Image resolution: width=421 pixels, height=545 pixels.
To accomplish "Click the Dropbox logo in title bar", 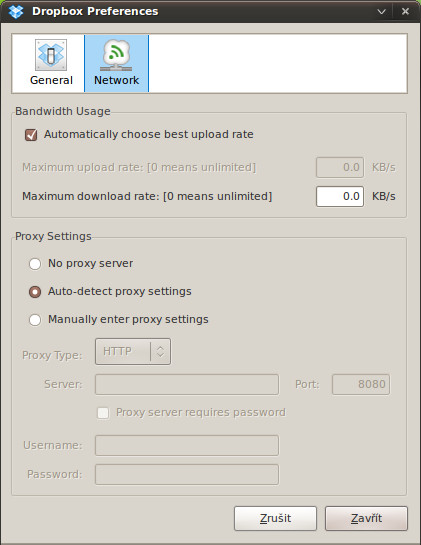I will click(x=16, y=11).
